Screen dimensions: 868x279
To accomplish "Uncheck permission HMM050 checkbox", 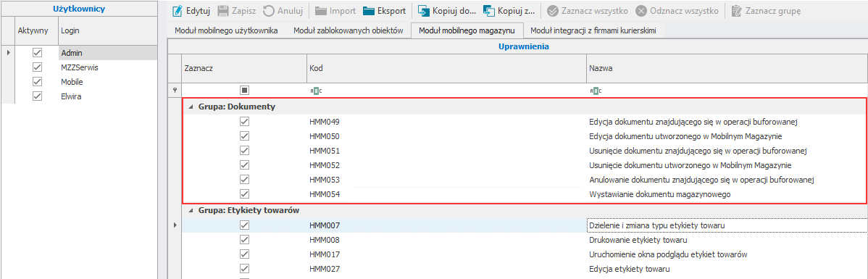I will (x=244, y=136).
